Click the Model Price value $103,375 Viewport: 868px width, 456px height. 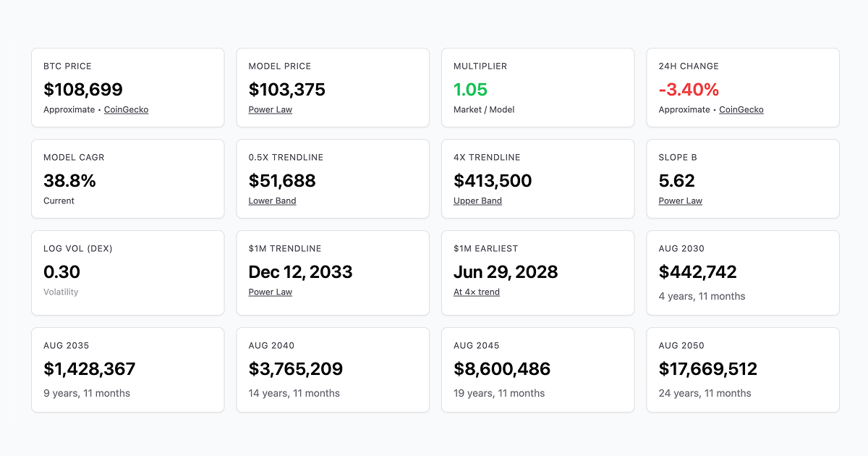287,90
